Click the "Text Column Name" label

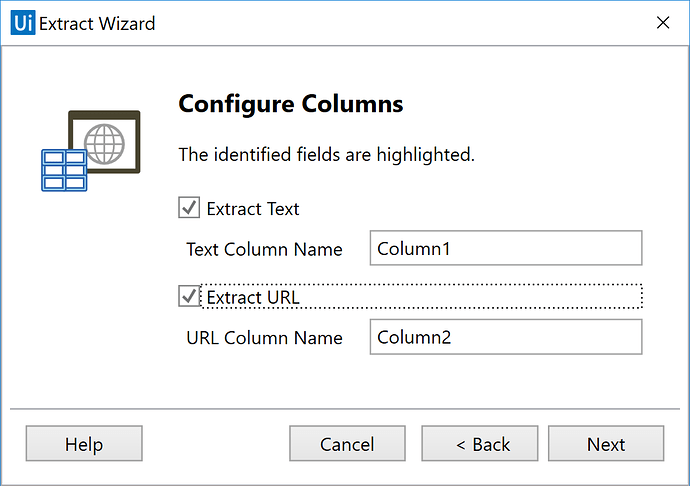coord(264,250)
